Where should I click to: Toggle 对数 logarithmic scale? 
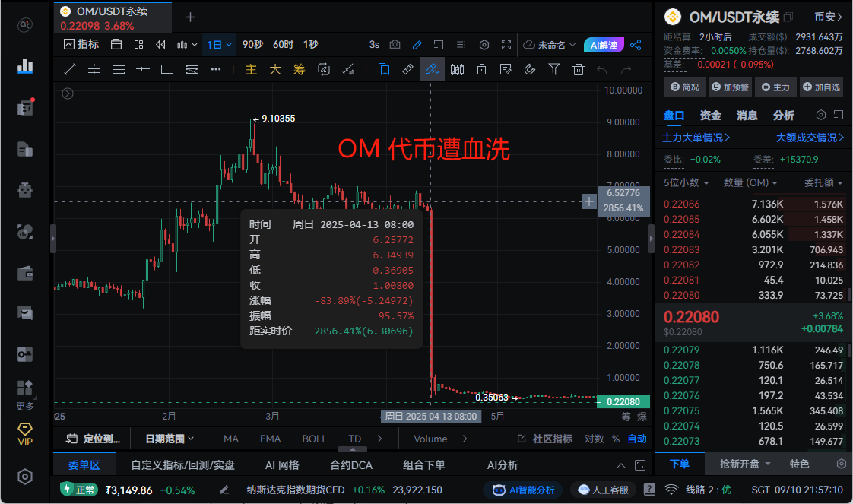(595, 439)
